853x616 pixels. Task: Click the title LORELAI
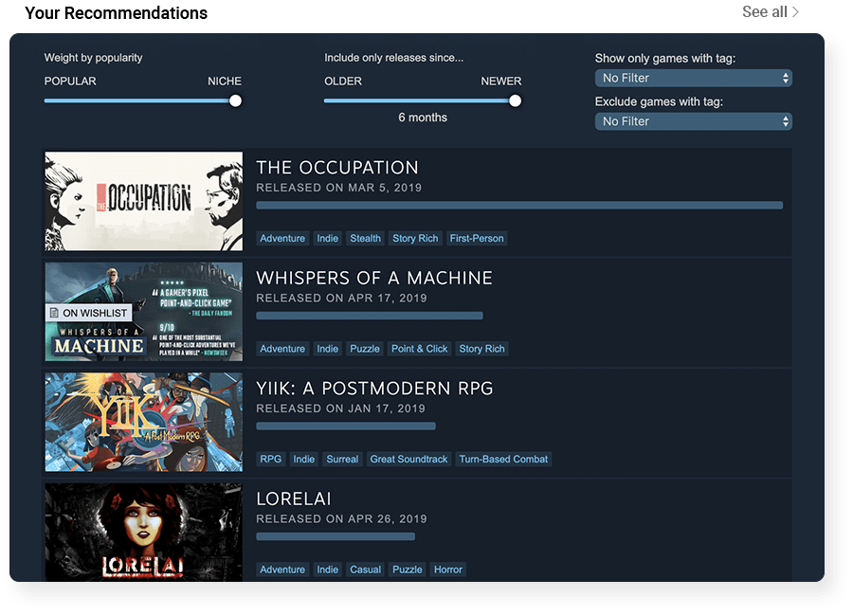[294, 499]
